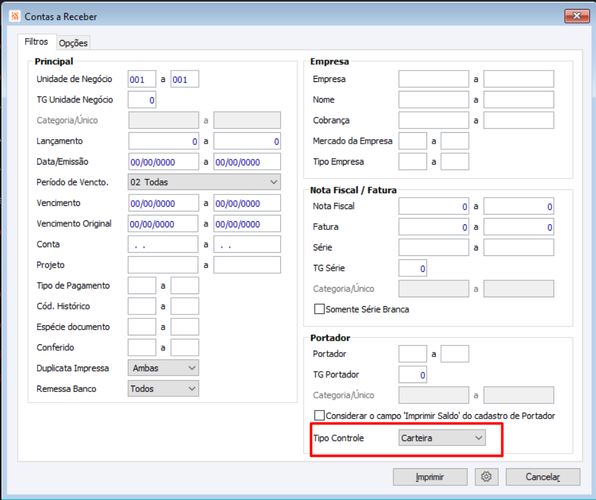
Task: Enable Somente Série Branca checkbox
Action: tap(319, 309)
